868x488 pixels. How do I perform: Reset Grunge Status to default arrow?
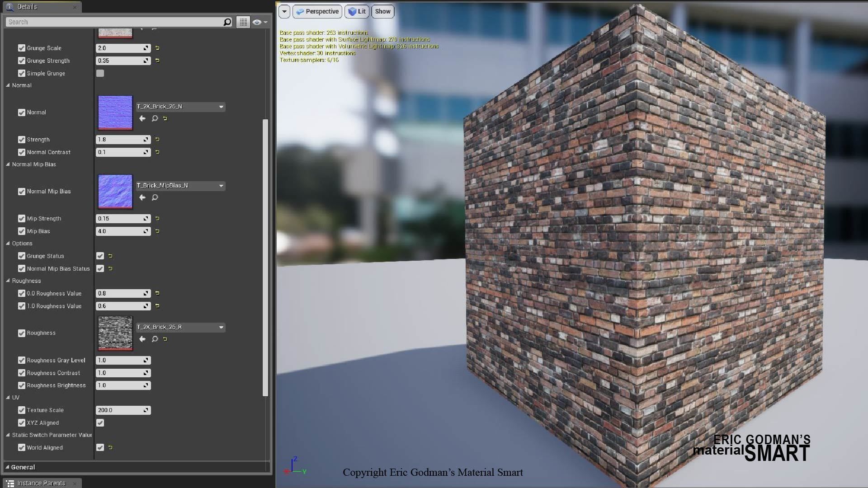[x=110, y=256]
